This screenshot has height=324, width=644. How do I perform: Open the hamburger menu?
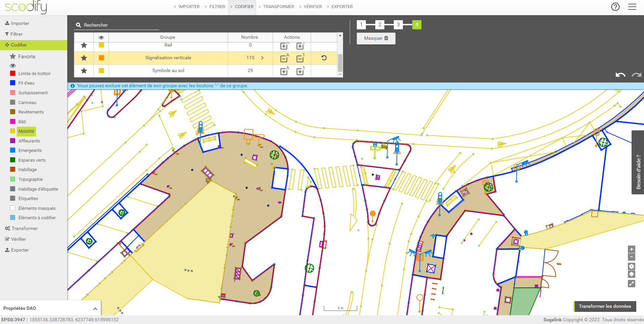632,7
